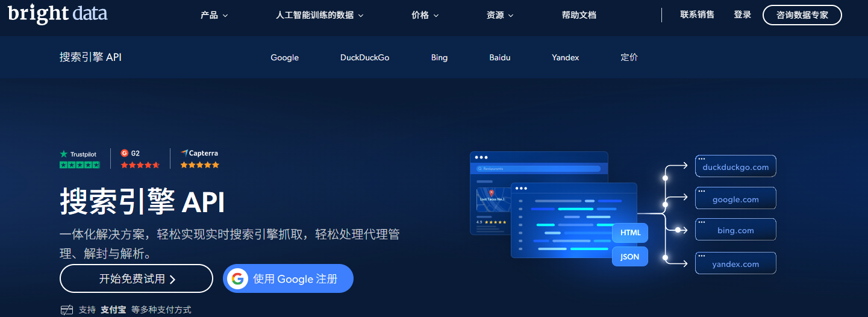This screenshot has height=317, width=868.
Task: Click the bing.com box in illustration
Action: (735, 230)
